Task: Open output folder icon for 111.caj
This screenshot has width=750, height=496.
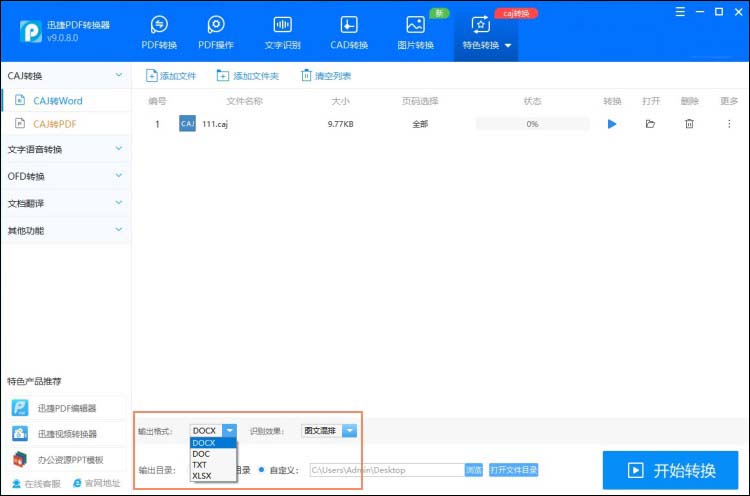Action: (x=650, y=124)
